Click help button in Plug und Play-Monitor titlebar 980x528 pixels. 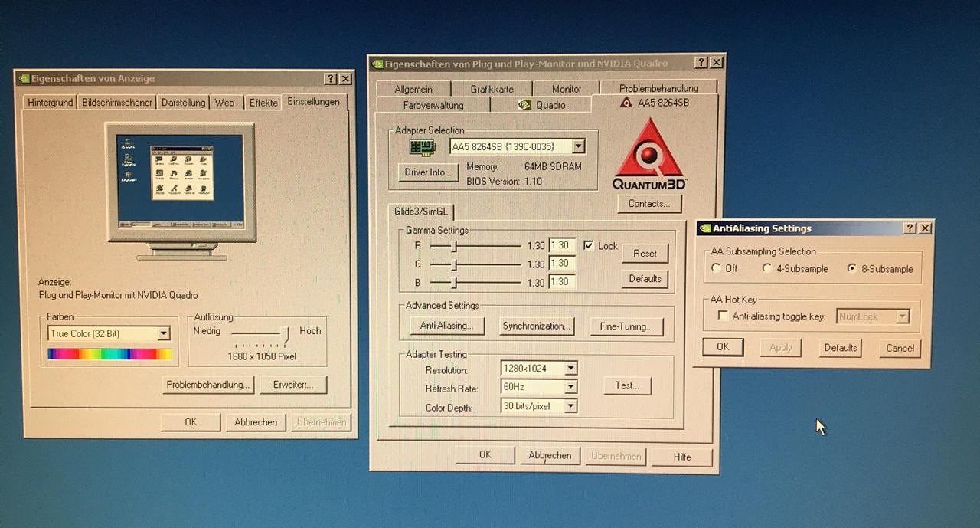[701, 63]
